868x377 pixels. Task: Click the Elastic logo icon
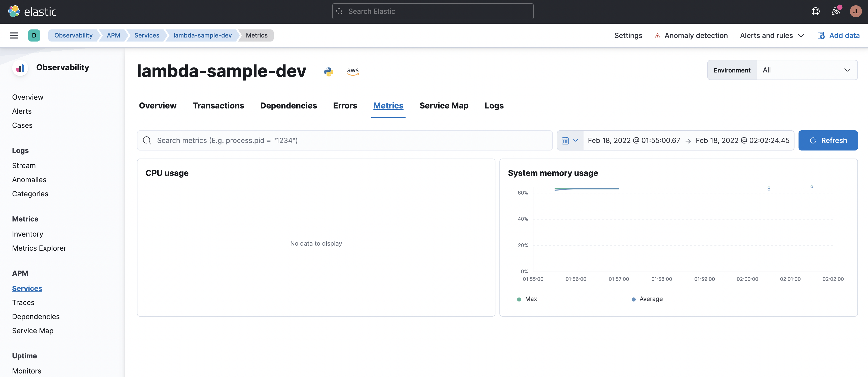[x=14, y=12]
